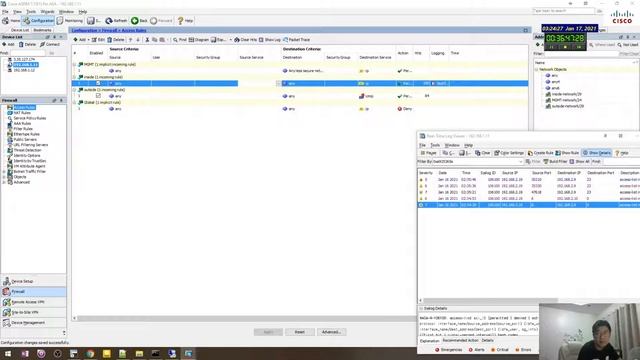The image size is (640, 360).
Task: Open the Tools menu in ASDM
Action: pyautogui.click(x=31, y=12)
